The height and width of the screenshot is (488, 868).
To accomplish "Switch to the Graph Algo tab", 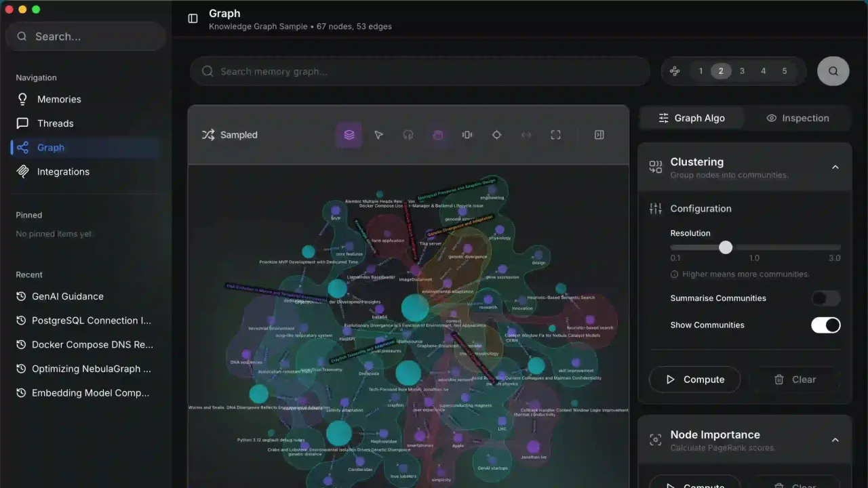I will [x=692, y=118].
